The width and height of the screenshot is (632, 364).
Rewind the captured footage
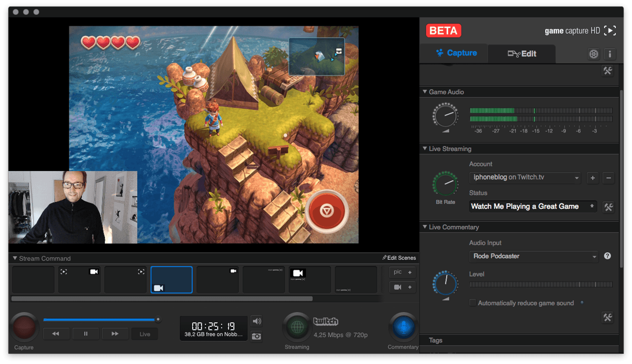tap(56, 334)
